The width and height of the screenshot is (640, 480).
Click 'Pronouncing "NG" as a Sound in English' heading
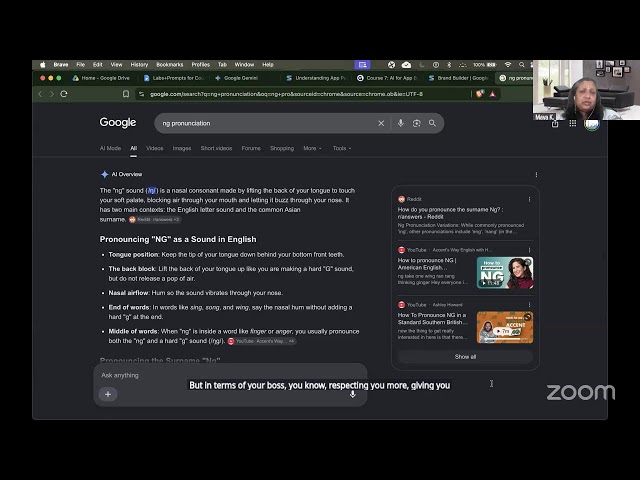(x=178, y=239)
